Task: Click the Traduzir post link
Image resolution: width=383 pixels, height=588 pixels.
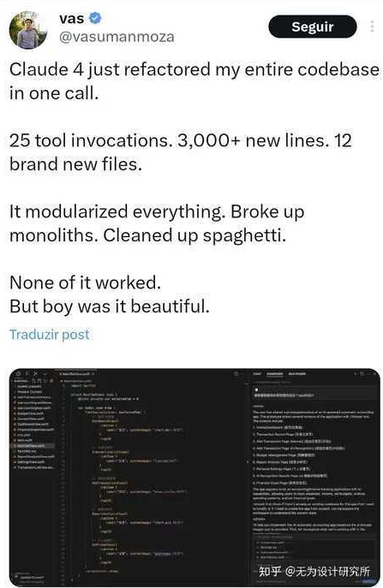Action: (x=50, y=335)
